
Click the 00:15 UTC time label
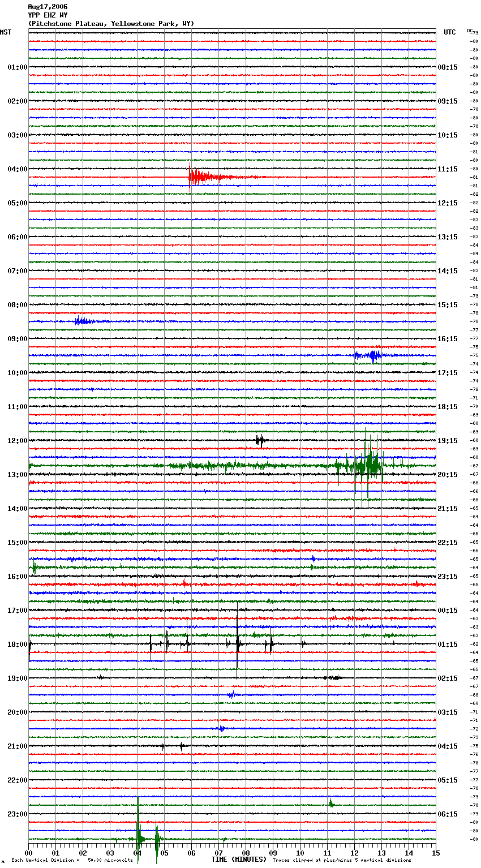pyautogui.click(x=448, y=611)
